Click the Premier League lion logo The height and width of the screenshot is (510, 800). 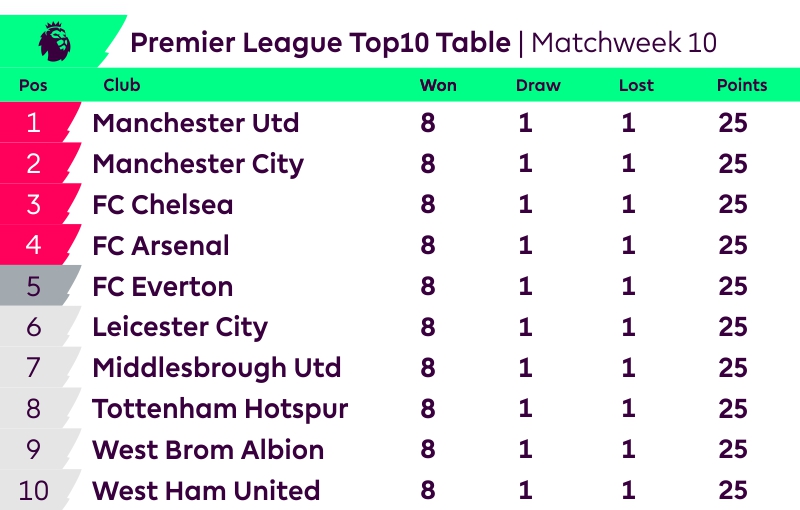55,42
